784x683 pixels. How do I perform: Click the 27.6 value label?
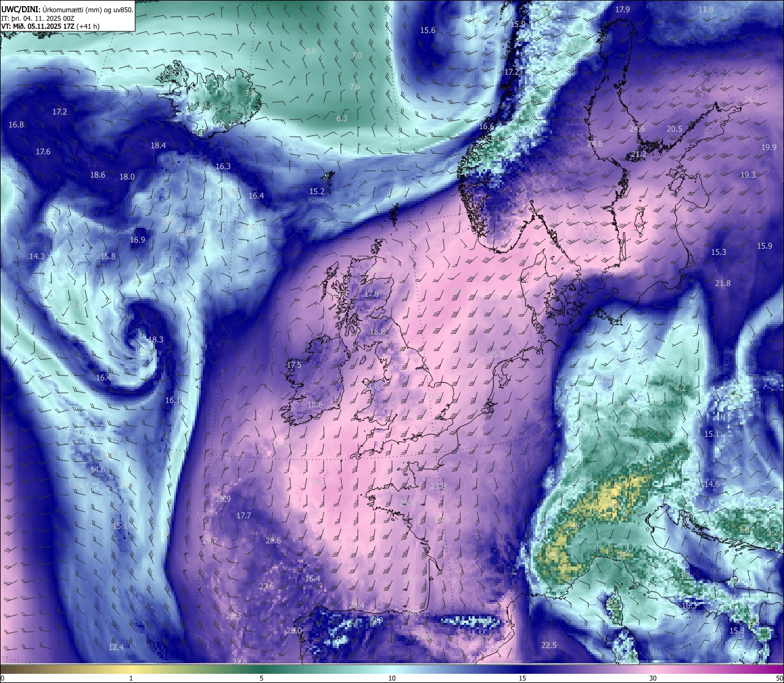coord(266,586)
